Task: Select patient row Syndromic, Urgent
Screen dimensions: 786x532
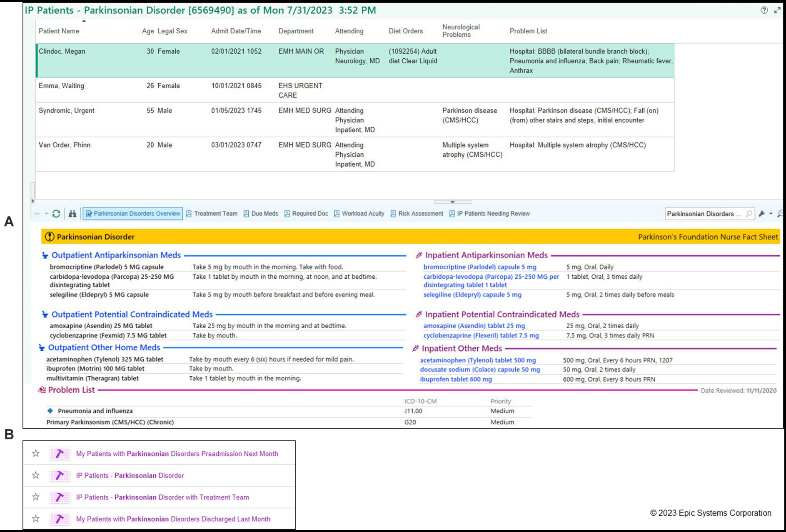Action: tap(355, 120)
